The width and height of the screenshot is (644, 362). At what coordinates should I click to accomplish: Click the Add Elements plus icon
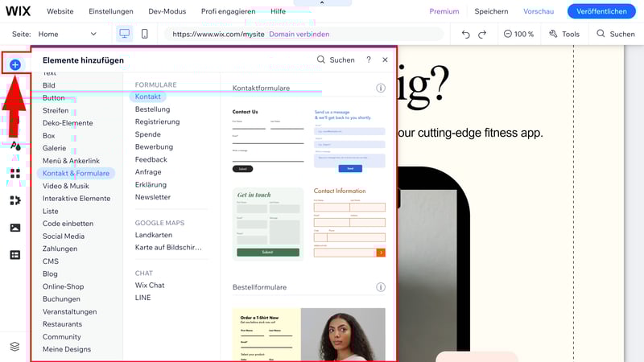pyautogui.click(x=15, y=64)
